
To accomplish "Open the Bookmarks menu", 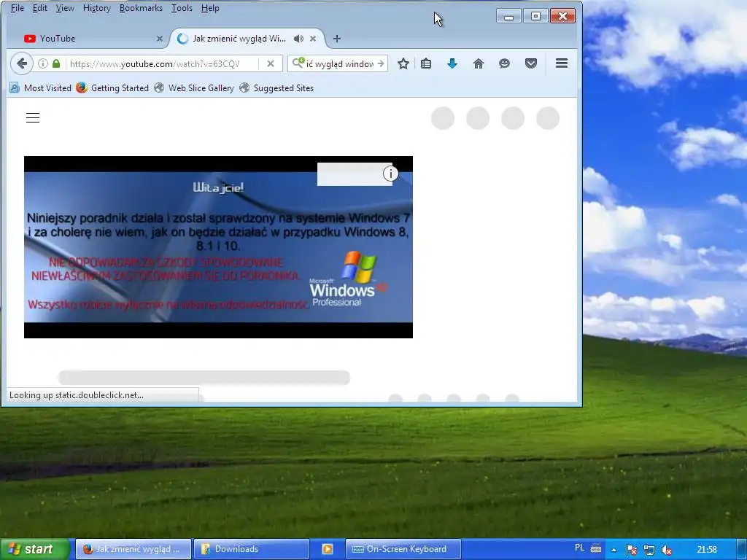I will pyautogui.click(x=141, y=8).
